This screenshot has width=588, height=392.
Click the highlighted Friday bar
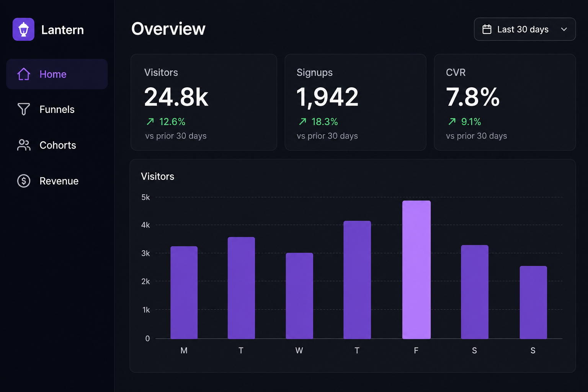tap(416, 270)
